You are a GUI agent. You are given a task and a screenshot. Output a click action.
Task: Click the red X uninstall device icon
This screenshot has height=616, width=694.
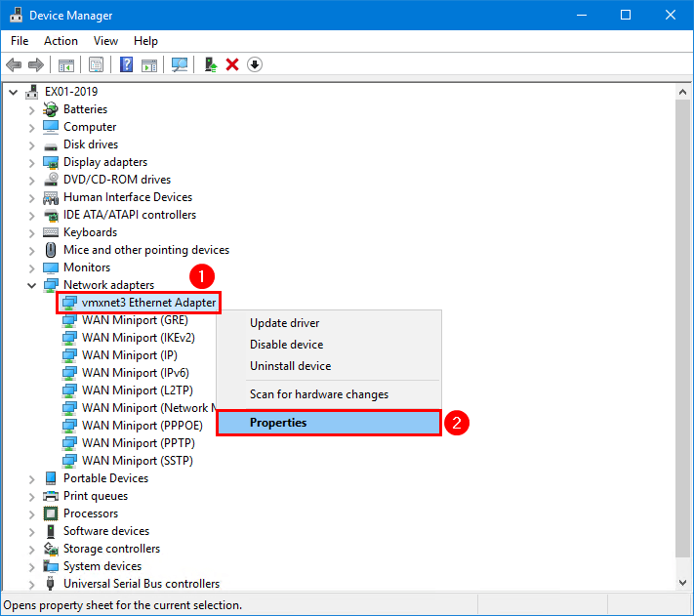point(232,64)
